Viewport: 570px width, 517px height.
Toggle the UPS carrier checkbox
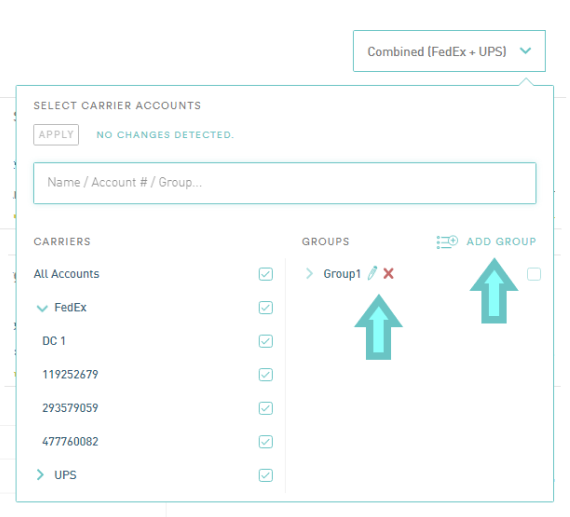pyautogui.click(x=266, y=475)
